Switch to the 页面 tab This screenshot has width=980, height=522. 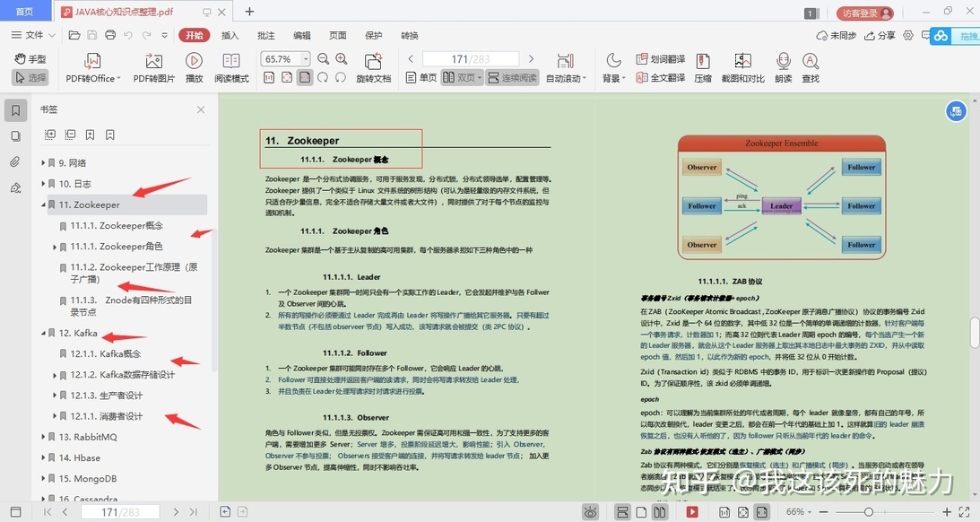pyautogui.click(x=338, y=35)
